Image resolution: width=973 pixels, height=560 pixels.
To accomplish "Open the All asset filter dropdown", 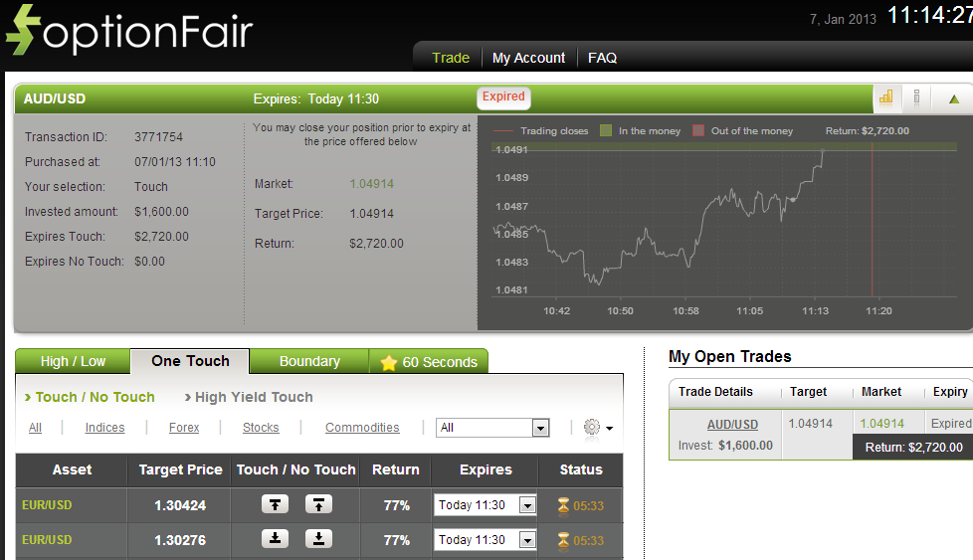I will (492, 428).
